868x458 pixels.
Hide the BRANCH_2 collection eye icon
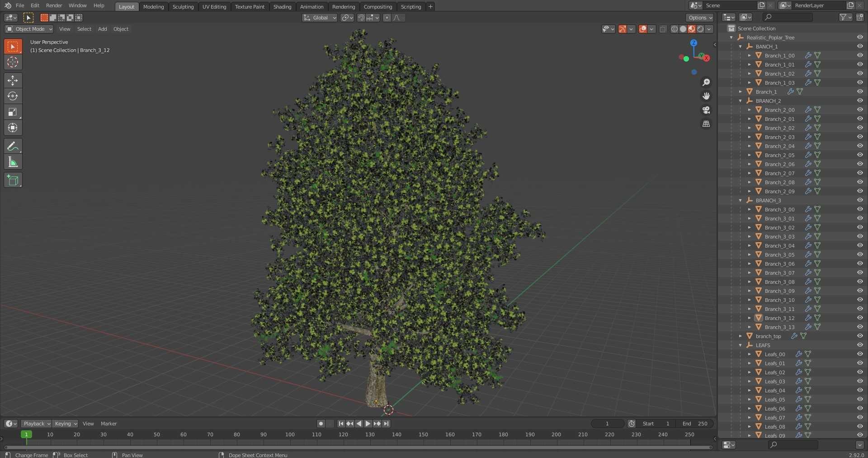tap(860, 100)
